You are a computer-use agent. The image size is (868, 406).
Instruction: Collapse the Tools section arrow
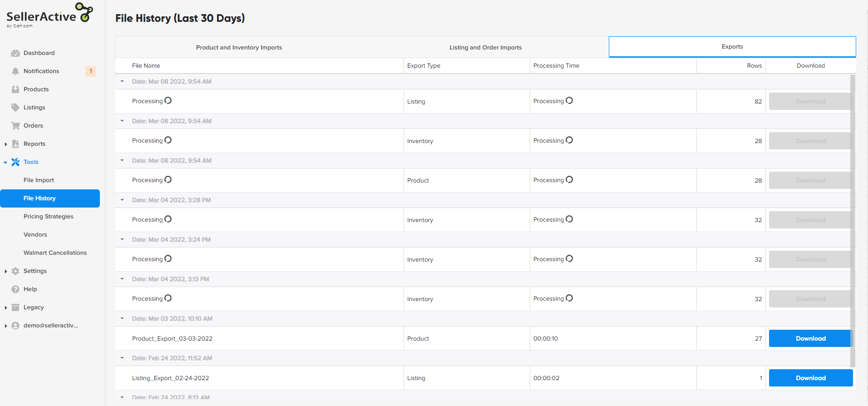5,162
